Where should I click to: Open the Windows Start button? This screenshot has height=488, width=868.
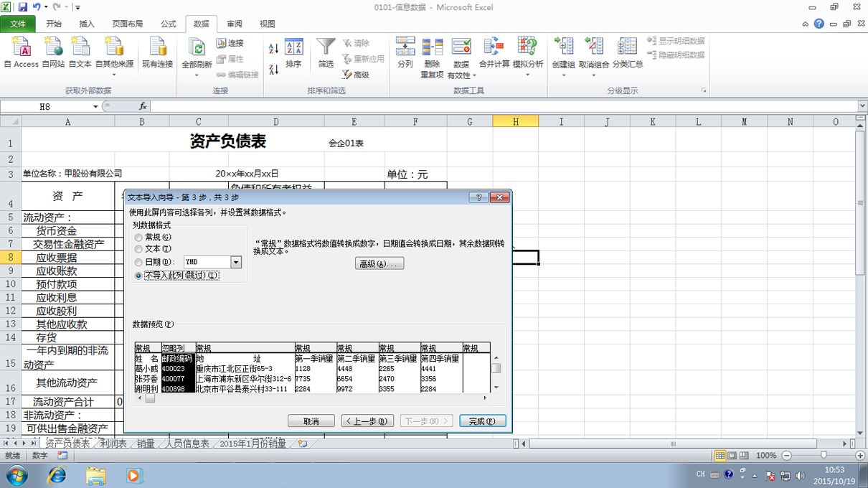coord(16,475)
